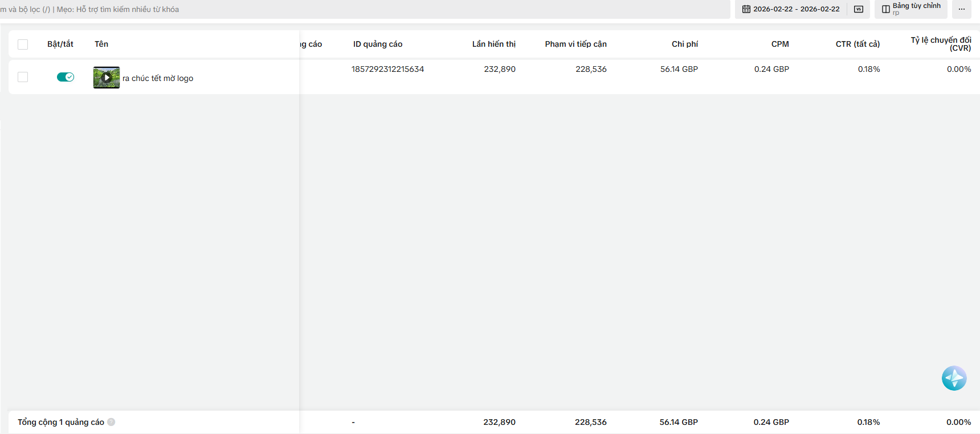Open the three-dots more options menu

962,9
